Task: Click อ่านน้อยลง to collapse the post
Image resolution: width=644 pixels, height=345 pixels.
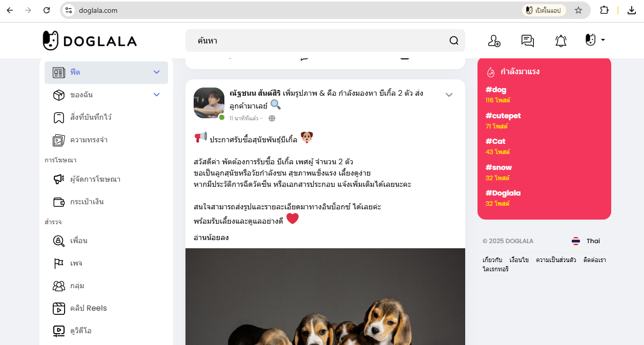Action: click(x=211, y=238)
